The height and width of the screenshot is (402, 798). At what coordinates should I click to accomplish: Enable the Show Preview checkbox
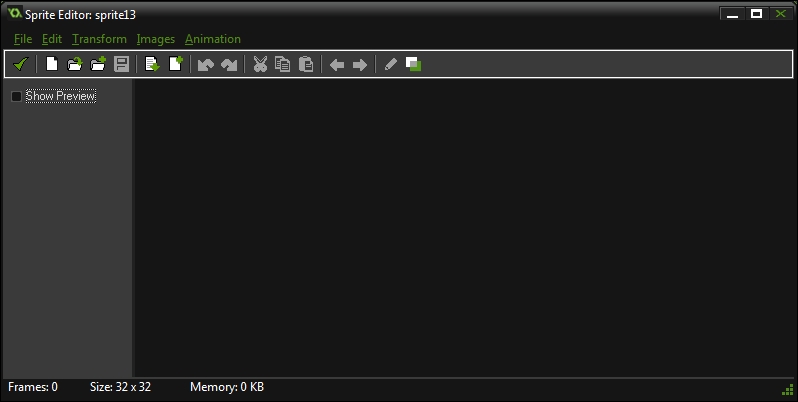click(16, 96)
